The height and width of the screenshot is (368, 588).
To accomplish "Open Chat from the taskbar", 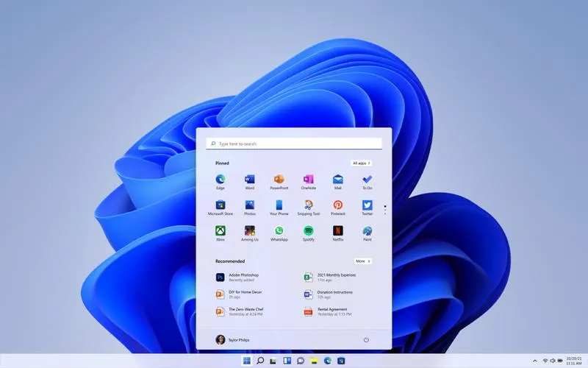I will click(301, 361).
